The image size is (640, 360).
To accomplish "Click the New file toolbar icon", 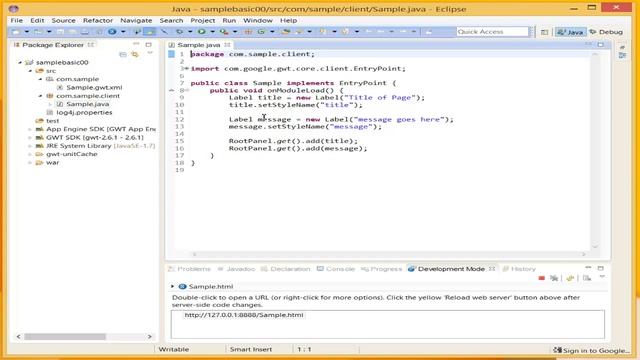I will pyautogui.click(x=16, y=31).
